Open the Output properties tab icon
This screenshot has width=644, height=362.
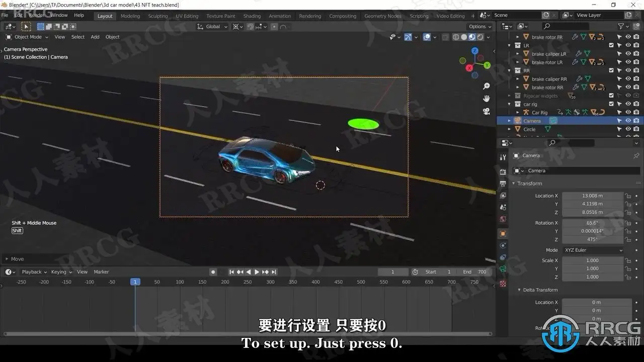pos(503,184)
